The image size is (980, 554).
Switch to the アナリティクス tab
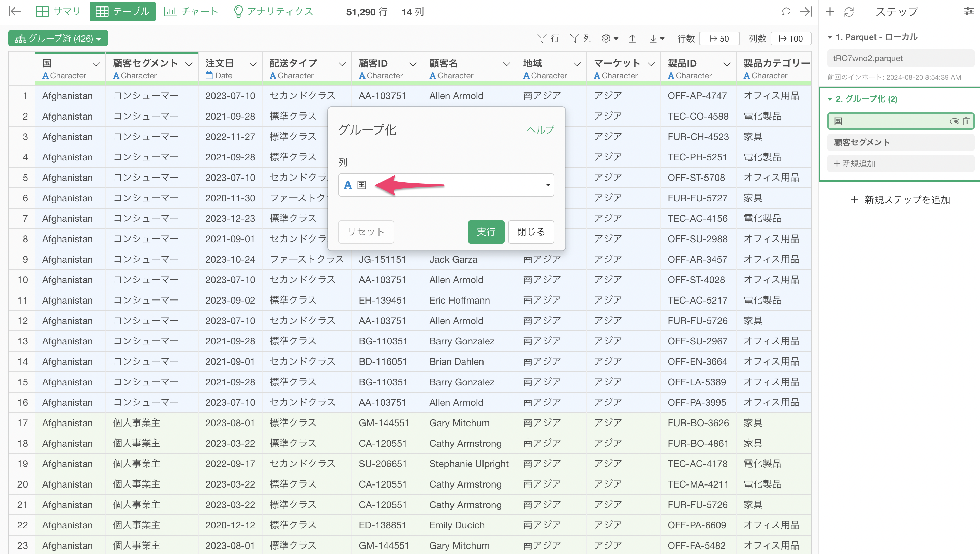[273, 12]
